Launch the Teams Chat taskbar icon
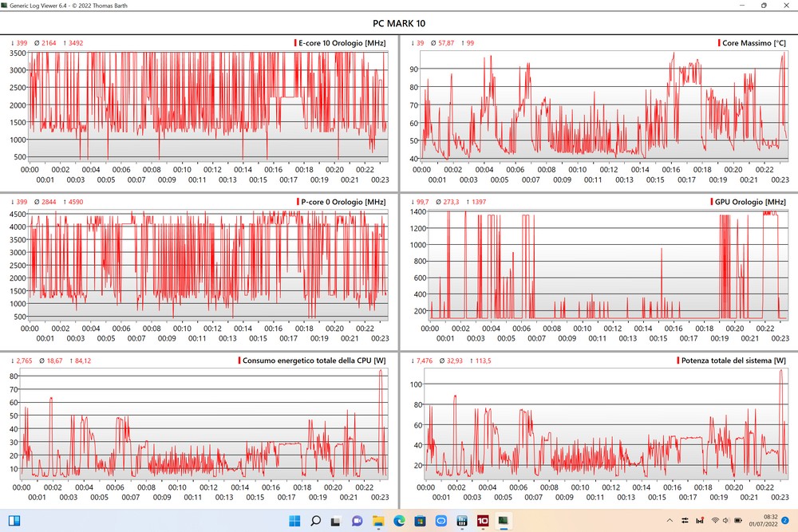 click(358, 521)
